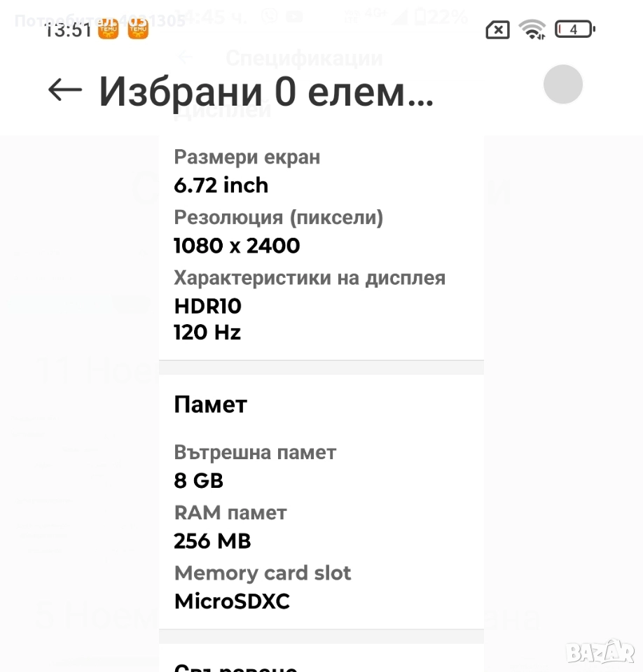The height and width of the screenshot is (672, 643).
Task: Tap the second Temu notification icon
Action: (x=138, y=29)
